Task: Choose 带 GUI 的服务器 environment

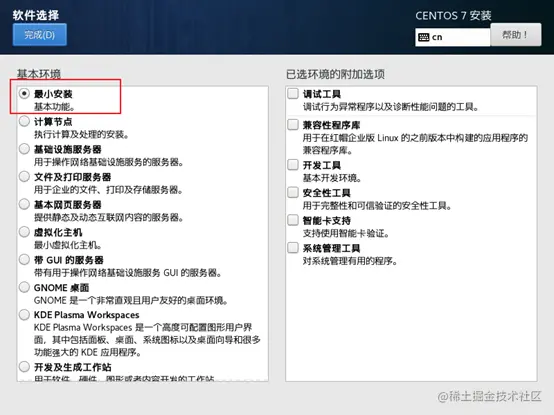Action: 24,259
